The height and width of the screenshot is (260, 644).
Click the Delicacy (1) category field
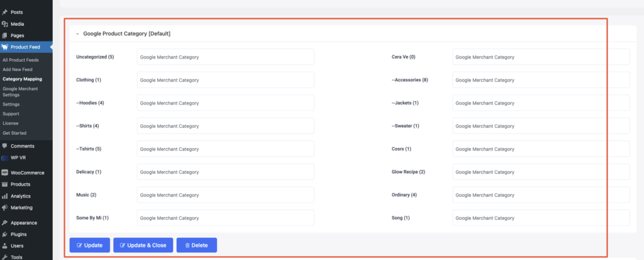pos(226,172)
